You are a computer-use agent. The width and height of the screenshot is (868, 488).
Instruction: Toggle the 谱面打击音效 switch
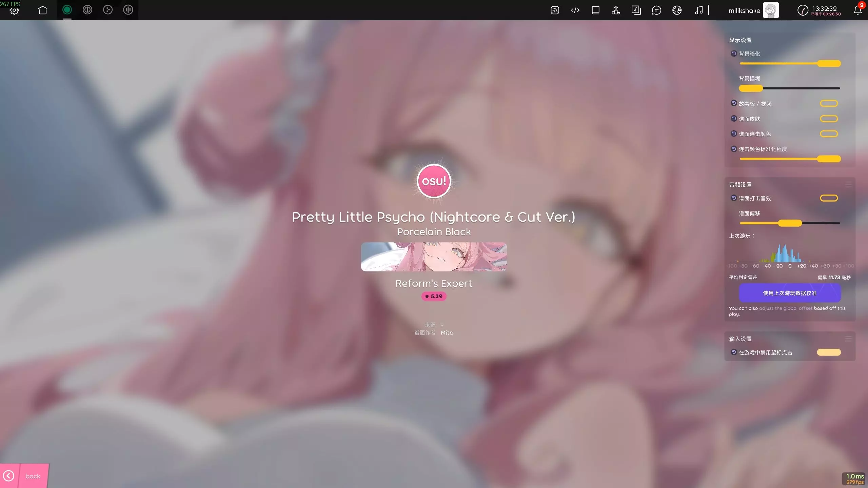[829, 198]
